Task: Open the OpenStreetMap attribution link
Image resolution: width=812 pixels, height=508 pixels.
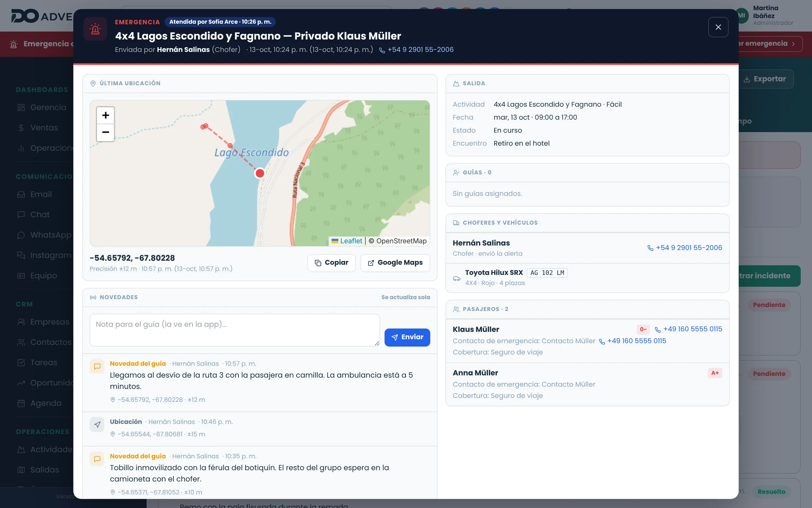Action: [x=401, y=241]
